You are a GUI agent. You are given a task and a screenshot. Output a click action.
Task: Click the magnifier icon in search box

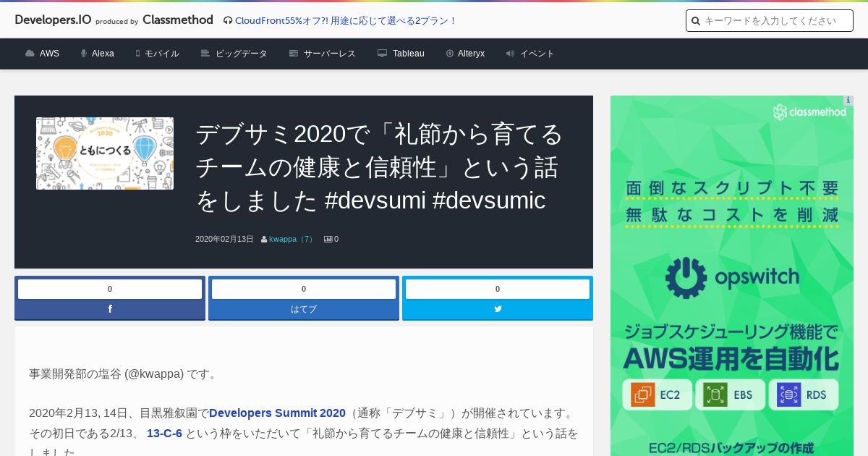[x=696, y=21]
